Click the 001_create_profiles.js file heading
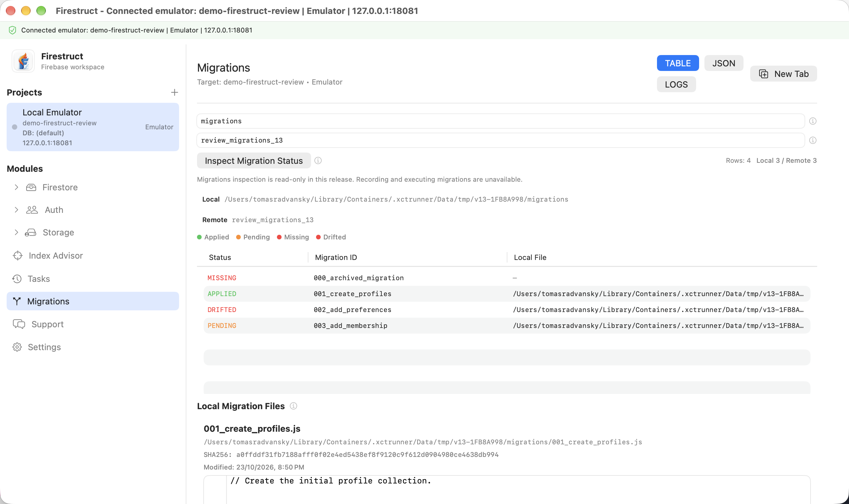The width and height of the screenshot is (849, 504). click(x=252, y=429)
